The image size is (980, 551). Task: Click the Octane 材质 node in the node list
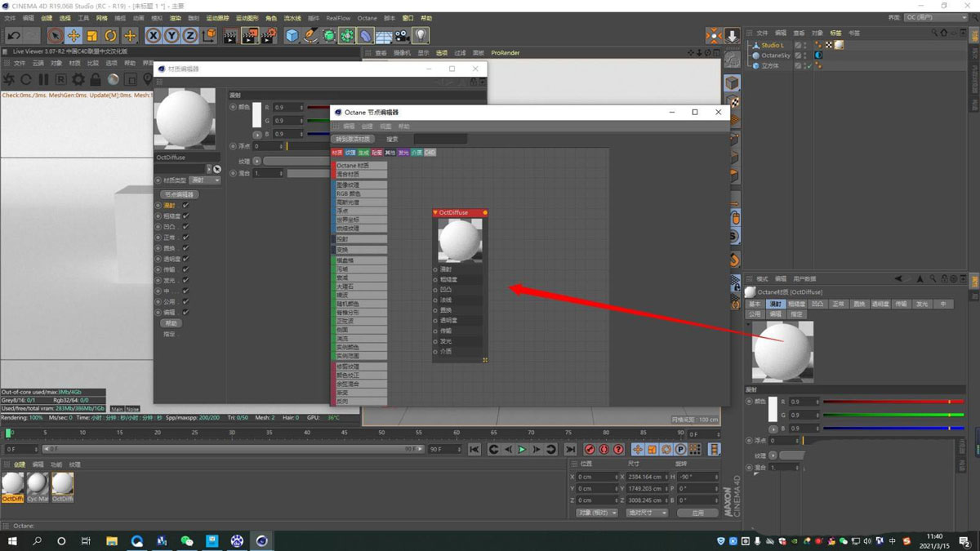pyautogui.click(x=360, y=166)
